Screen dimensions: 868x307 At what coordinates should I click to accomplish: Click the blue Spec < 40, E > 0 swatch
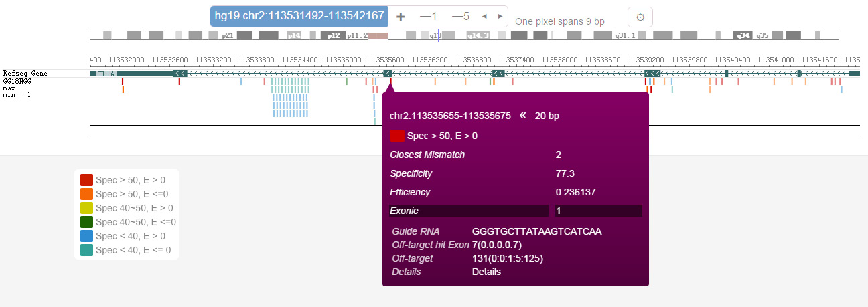[x=86, y=236]
